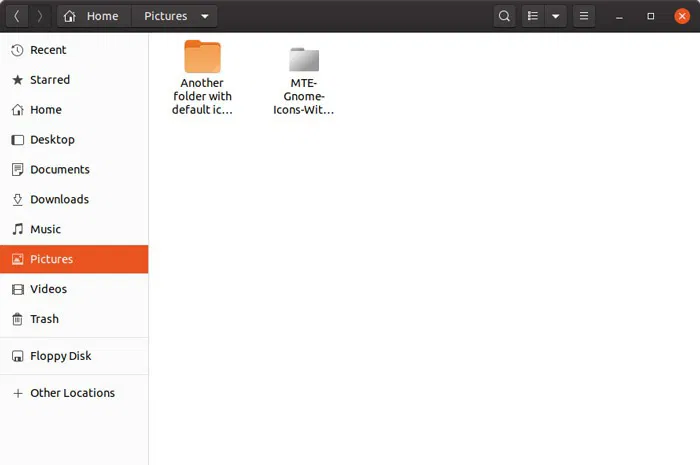Click the Trash bin icon
This screenshot has height=465, width=700.
[x=17, y=319]
